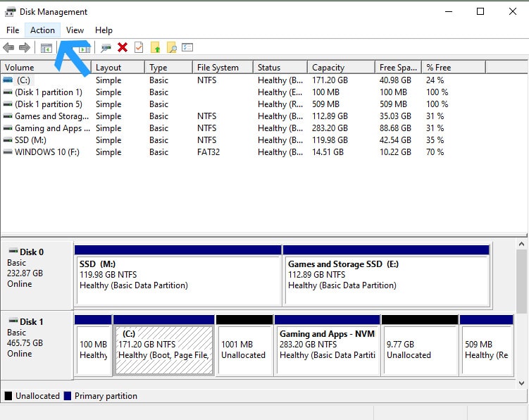The image size is (529, 420).
Task: Select the 9.77 GB Unallocated block
Action: tap(418, 350)
